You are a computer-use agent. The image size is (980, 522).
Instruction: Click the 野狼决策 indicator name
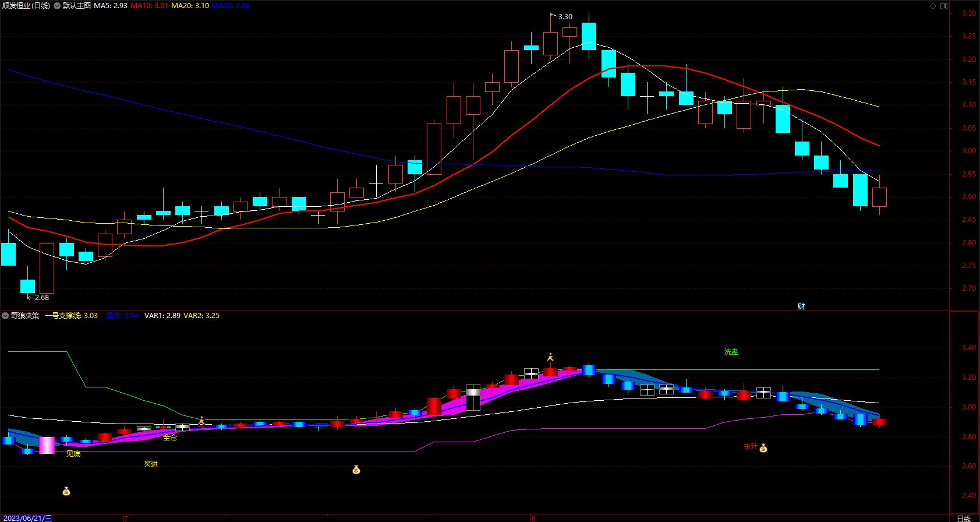click(25, 316)
